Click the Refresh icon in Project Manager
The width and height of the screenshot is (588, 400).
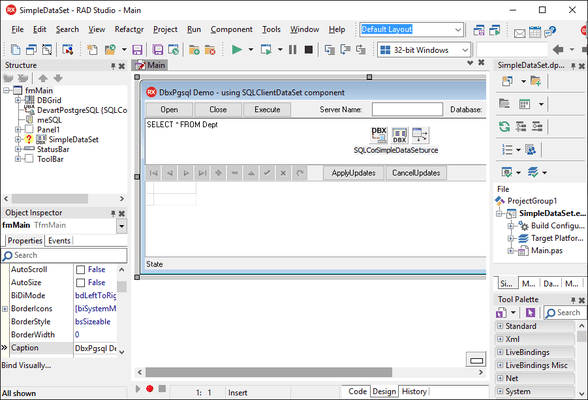click(x=504, y=126)
